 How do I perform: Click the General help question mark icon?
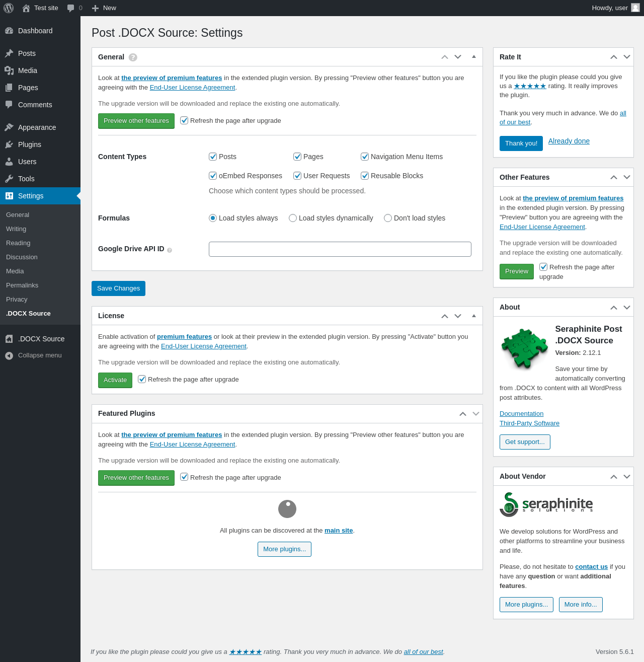click(x=133, y=57)
